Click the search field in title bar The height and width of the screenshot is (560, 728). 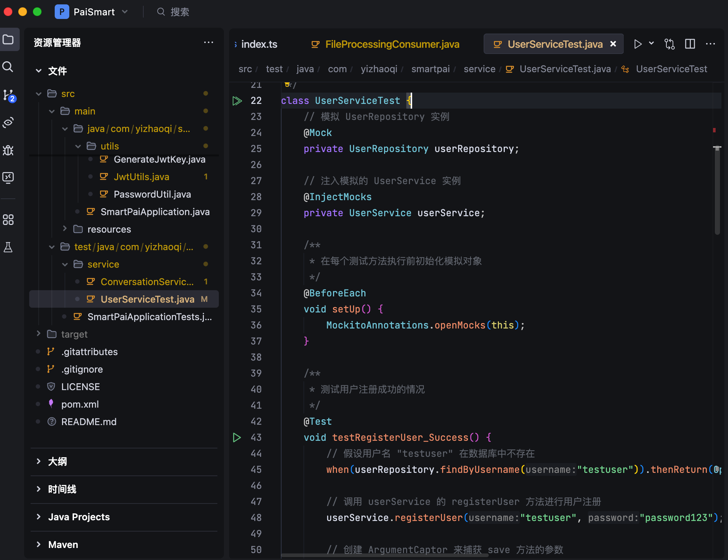point(179,12)
